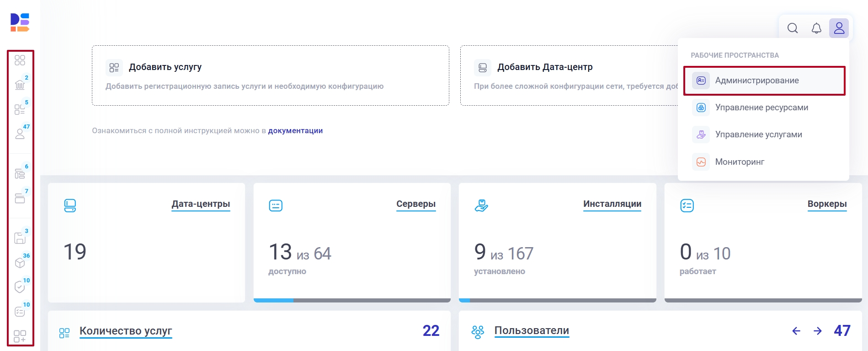Open the sidebar shield-check icon with badge 10

pyautogui.click(x=20, y=287)
